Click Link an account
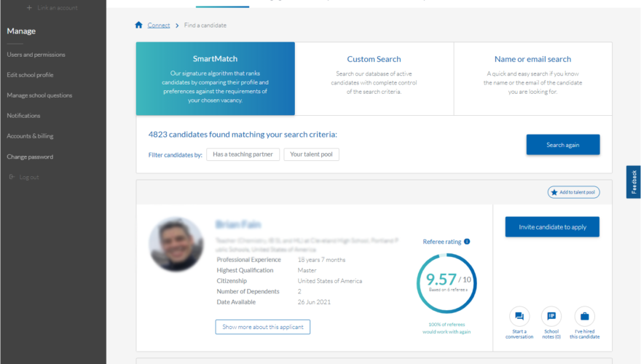This screenshot has height=364, width=641. point(58,8)
